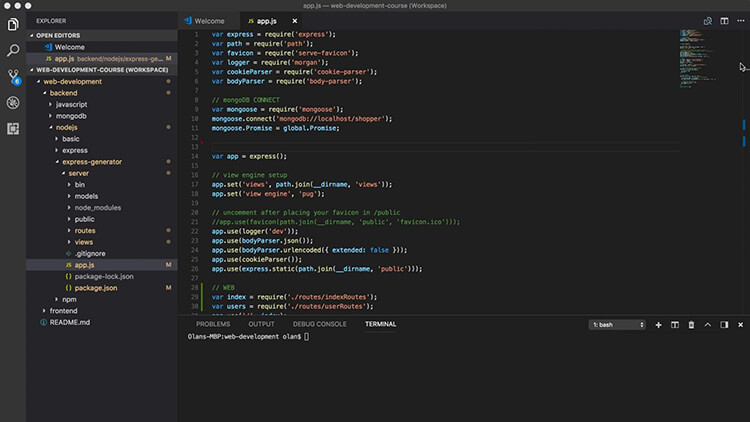750x422 pixels.
Task: Switch to the Problems panel tab
Action: pos(213,324)
